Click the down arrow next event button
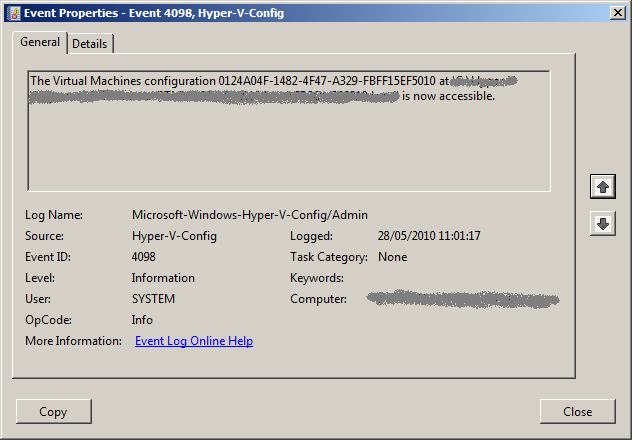This screenshot has width=632, height=440. pyautogui.click(x=602, y=224)
